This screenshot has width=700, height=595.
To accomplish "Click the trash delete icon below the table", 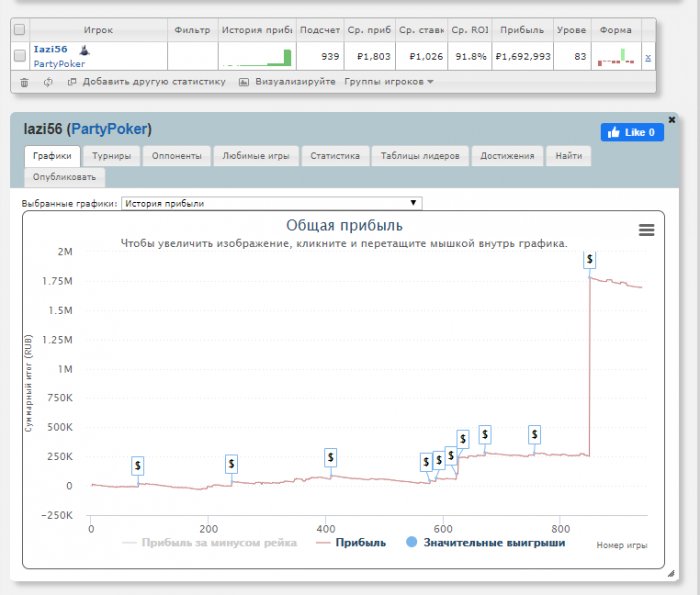I will tap(24, 81).
